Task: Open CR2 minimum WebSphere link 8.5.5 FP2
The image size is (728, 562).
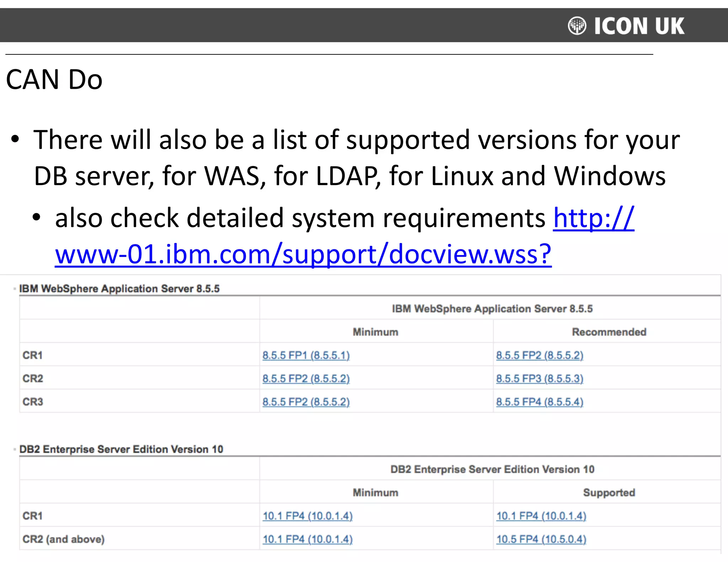Action: 306,379
